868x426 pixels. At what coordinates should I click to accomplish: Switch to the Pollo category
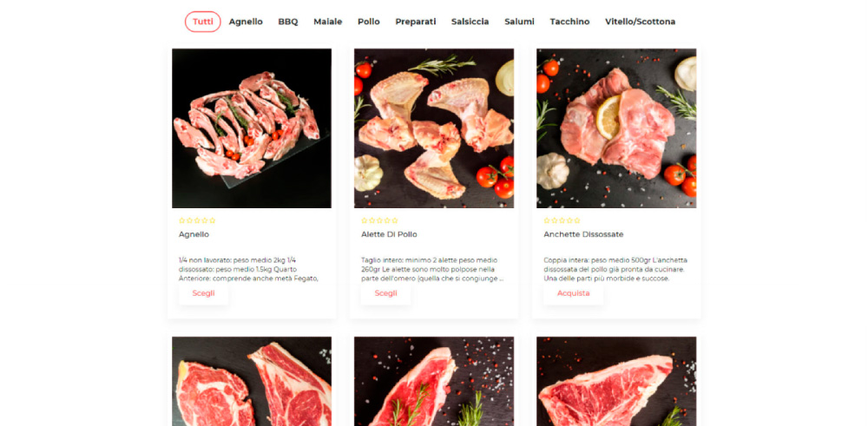coord(369,22)
